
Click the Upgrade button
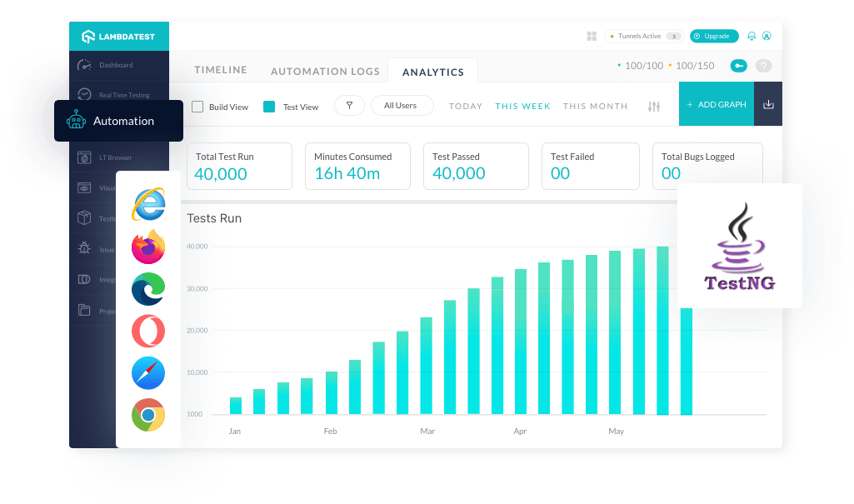(x=714, y=36)
